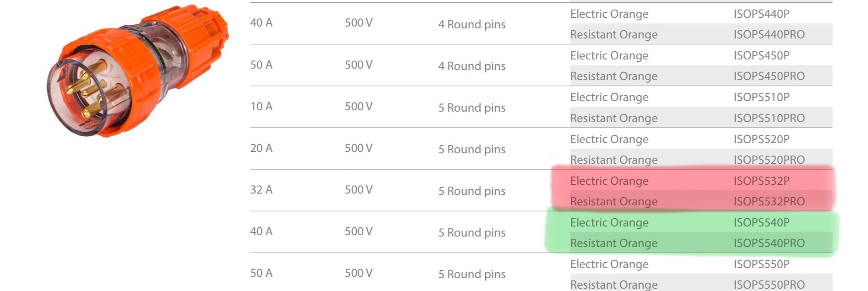Click part code ISOPS550PRO
Image resolution: width=868 pixels, height=291 pixels.
click(x=769, y=285)
